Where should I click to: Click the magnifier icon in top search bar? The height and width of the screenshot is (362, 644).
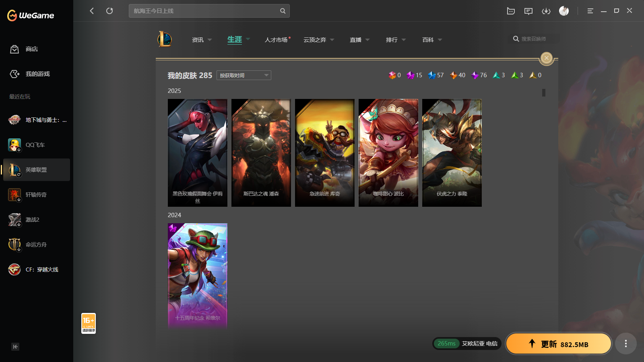[283, 11]
